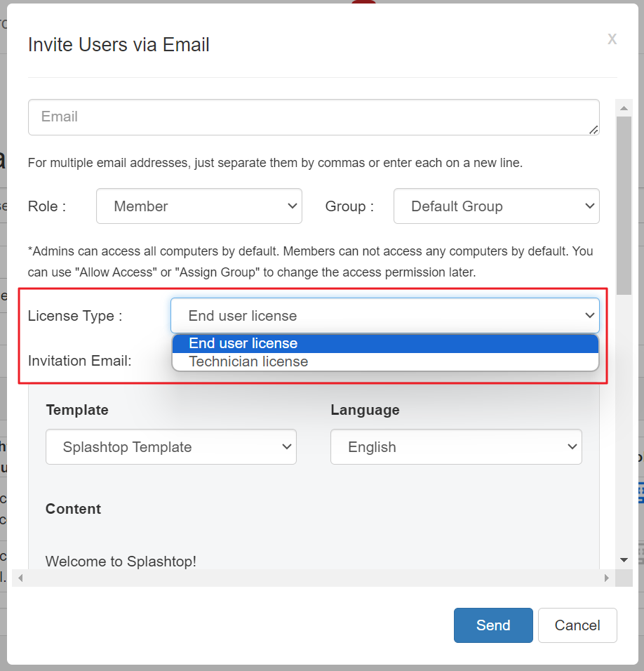Image resolution: width=644 pixels, height=671 pixels.
Task: Open the Template dropdown showing Splashtop Template
Action: point(170,447)
